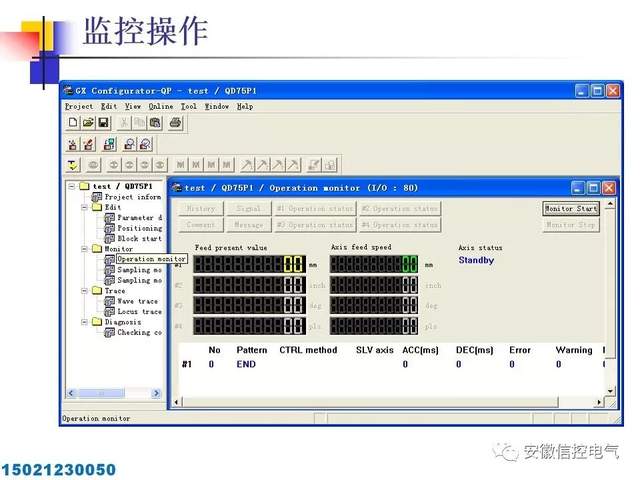Viewport: 640px width, 480px height.
Task: Click monitor window horizontal scroll left arrow
Action: click(x=176, y=402)
